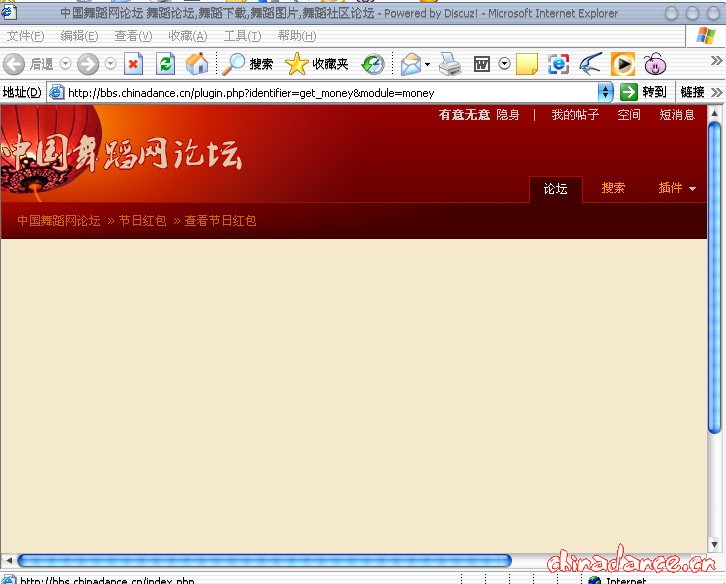Click the 隐身 (invisible) status link
This screenshot has height=584, width=726.
(507, 114)
